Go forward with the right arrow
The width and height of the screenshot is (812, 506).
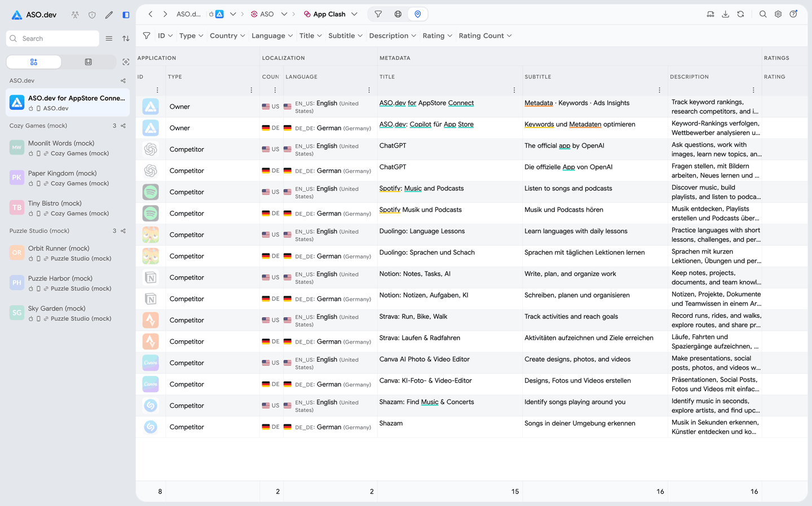[x=165, y=14]
